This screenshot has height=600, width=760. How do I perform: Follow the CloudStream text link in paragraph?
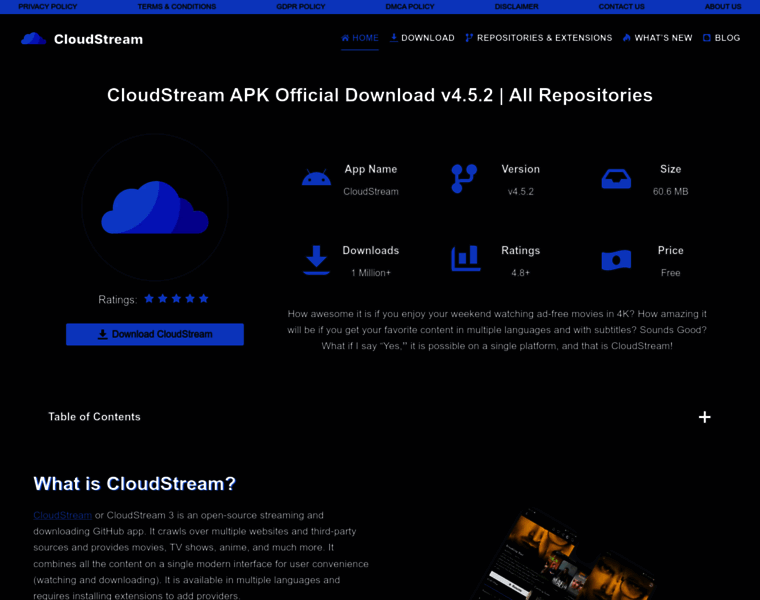click(63, 515)
